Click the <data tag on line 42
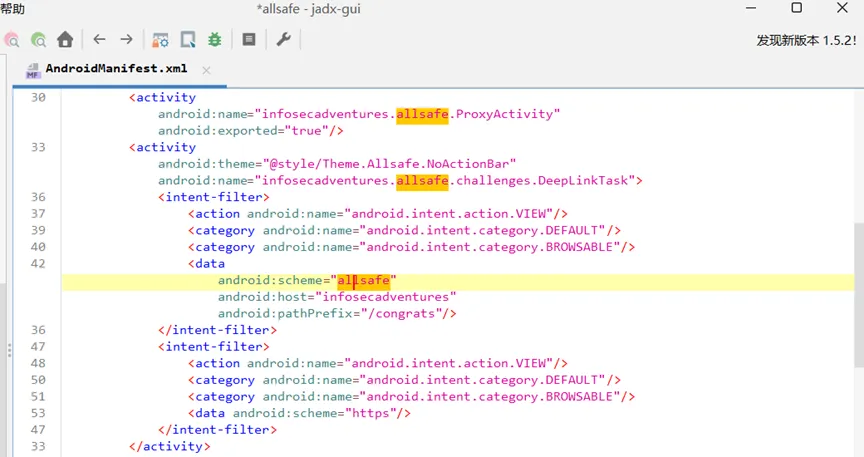The width and height of the screenshot is (864, 457). 206,264
